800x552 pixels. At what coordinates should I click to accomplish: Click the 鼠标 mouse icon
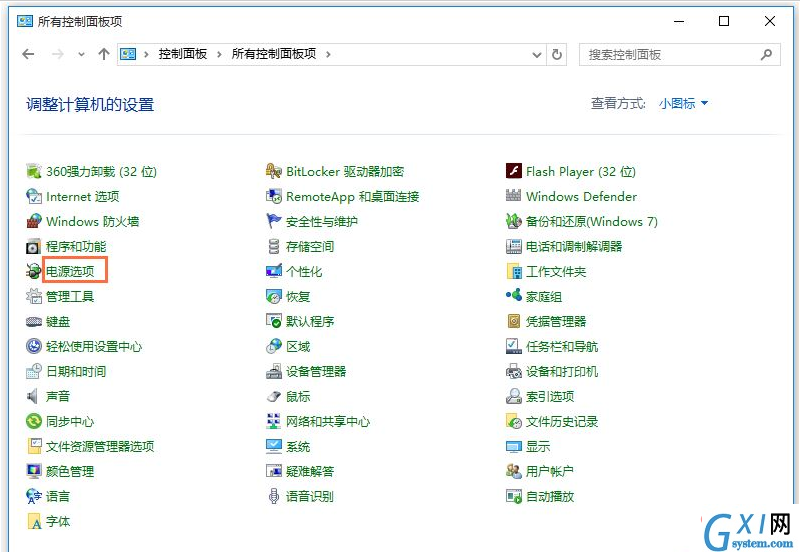tap(274, 396)
